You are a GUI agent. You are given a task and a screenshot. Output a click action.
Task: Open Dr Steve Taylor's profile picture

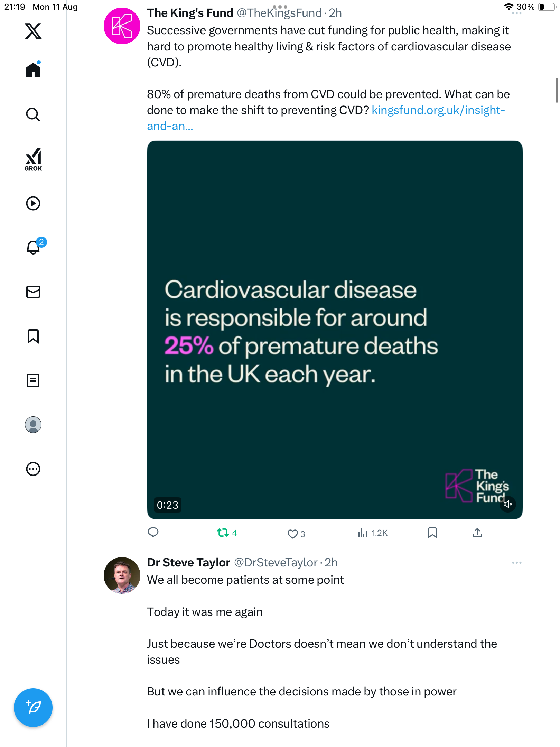(x=122, y=575)
